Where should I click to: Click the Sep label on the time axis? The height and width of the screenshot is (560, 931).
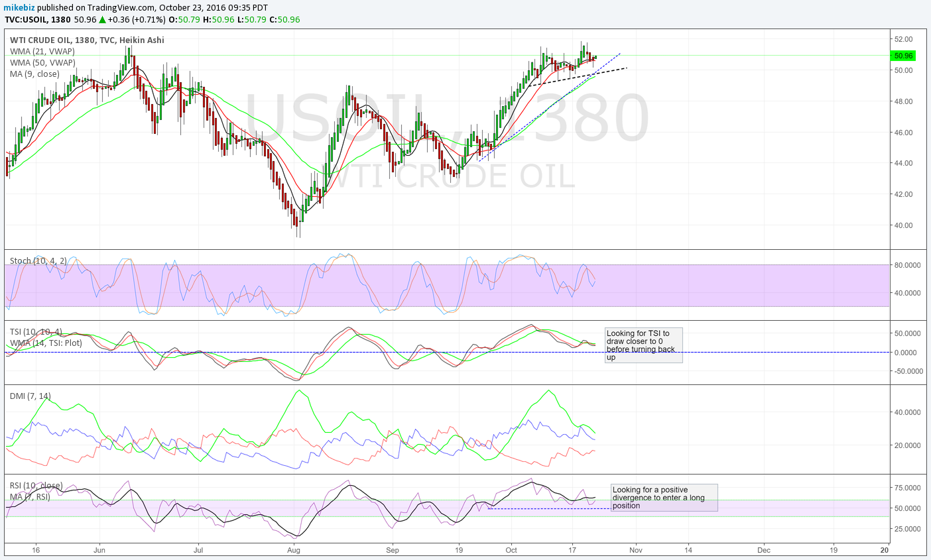[x=393, y=550]
